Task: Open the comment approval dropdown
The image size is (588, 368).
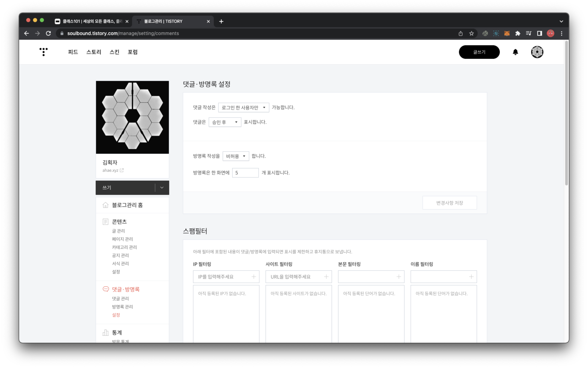Action: tap(225, 122)
